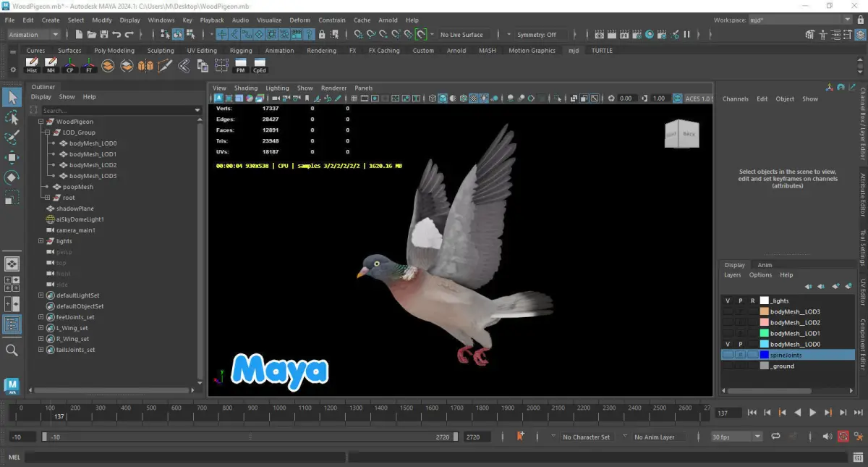Viewport: 868px width, 467px height.
Task: Toggle visibility box of _ground layer
Action: pyautogui.click(x=727, y=366)
